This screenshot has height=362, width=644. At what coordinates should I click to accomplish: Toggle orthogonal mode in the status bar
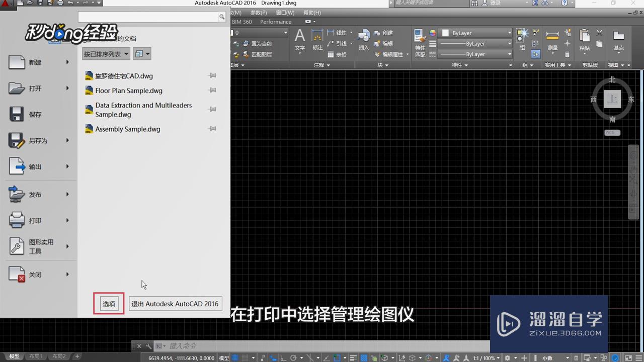(x=283, y=357)
